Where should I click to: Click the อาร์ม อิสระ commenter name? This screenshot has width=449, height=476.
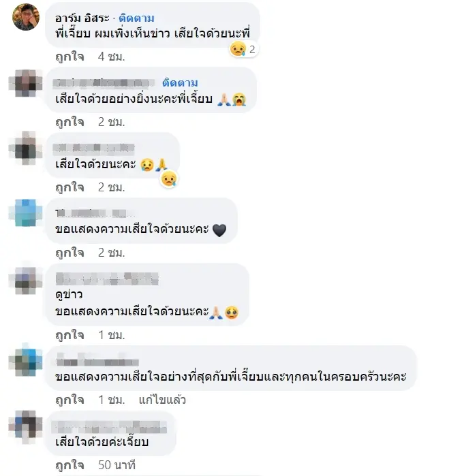(82, 18)
